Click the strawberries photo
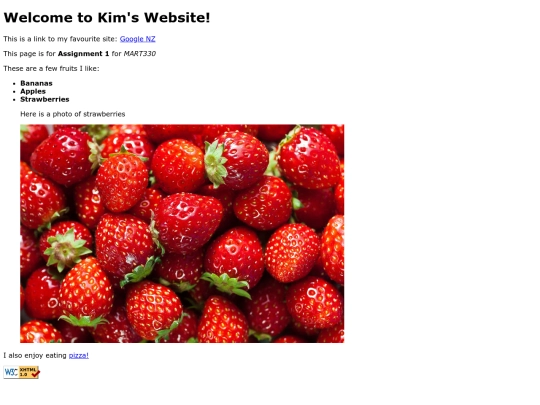The height and width of the screenshot is (405, 540). pyautogui.click(x=182, y=233)
